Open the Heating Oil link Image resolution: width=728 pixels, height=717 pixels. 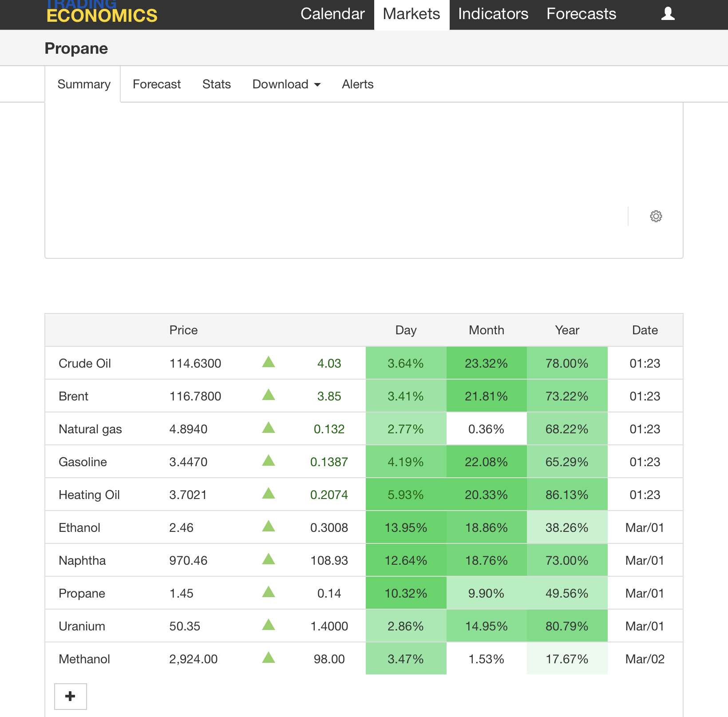point(89,495)
